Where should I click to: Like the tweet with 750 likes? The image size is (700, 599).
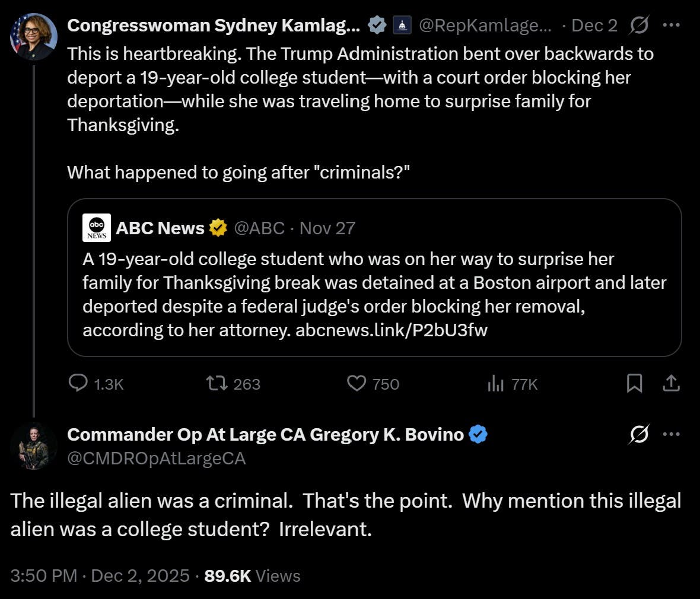(357, 384)
